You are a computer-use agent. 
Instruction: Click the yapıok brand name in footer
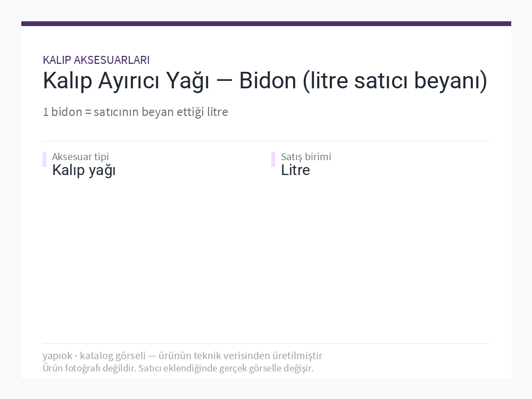(x=57, y=355)
